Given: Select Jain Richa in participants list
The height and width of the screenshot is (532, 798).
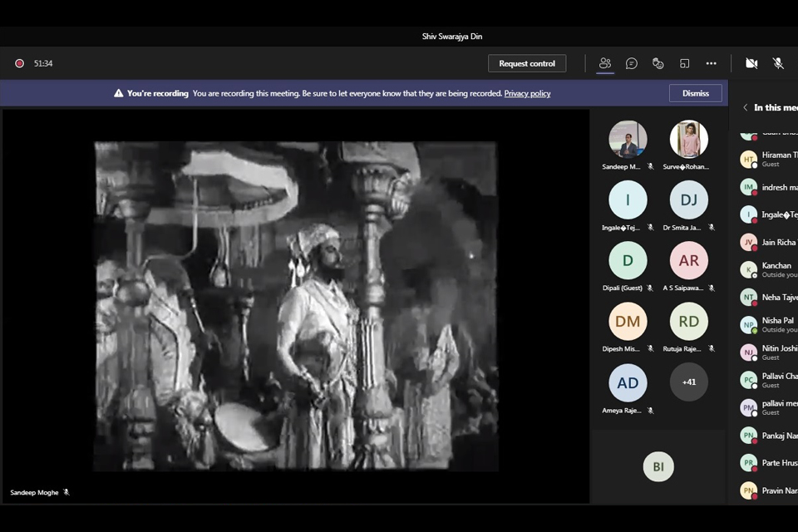Looking at the screenshot, I should pos(767,242).
